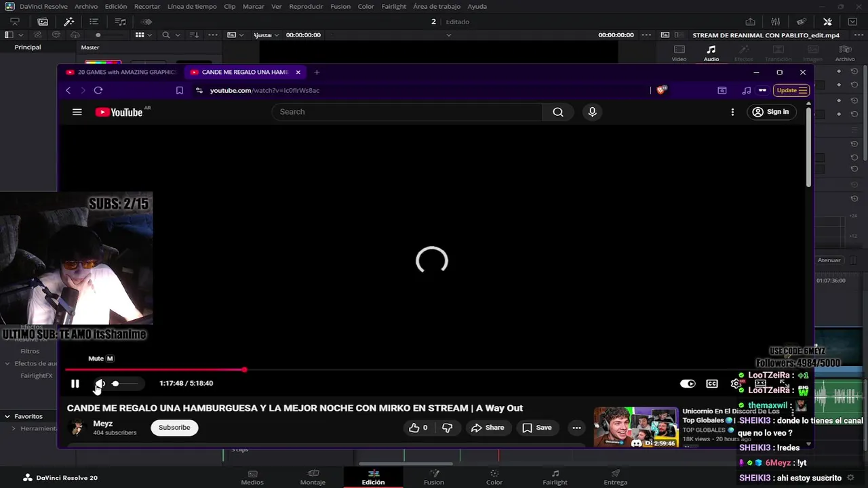This screenshot has width=868, height=488.
Task: Mute the YouTube player volume
Action: point(100,384)
